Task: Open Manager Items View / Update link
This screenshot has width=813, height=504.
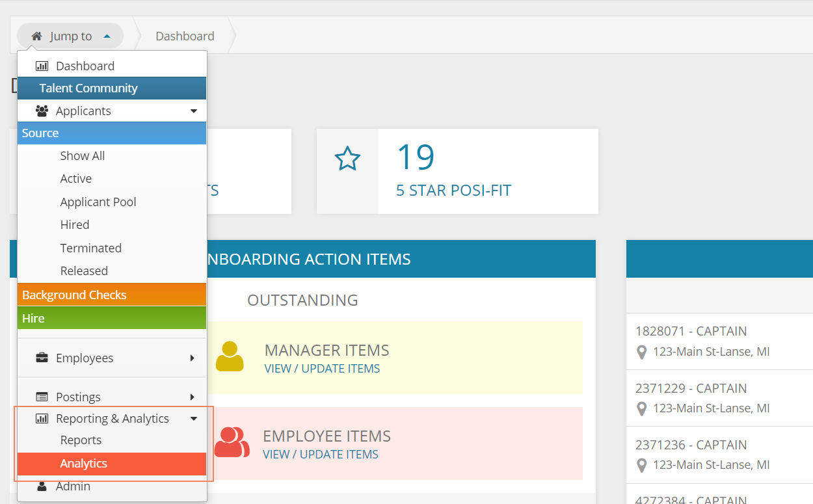Action: [x=322, y=369]
